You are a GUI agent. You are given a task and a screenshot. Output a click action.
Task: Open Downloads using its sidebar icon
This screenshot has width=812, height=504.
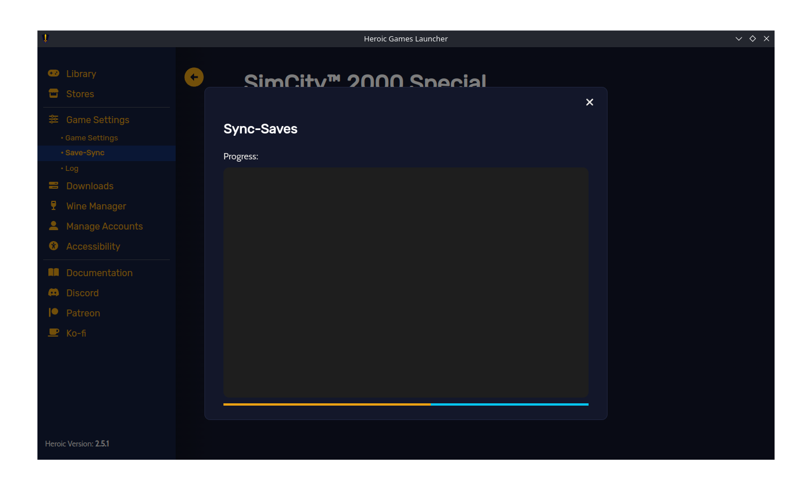click(x=54, y=185)
